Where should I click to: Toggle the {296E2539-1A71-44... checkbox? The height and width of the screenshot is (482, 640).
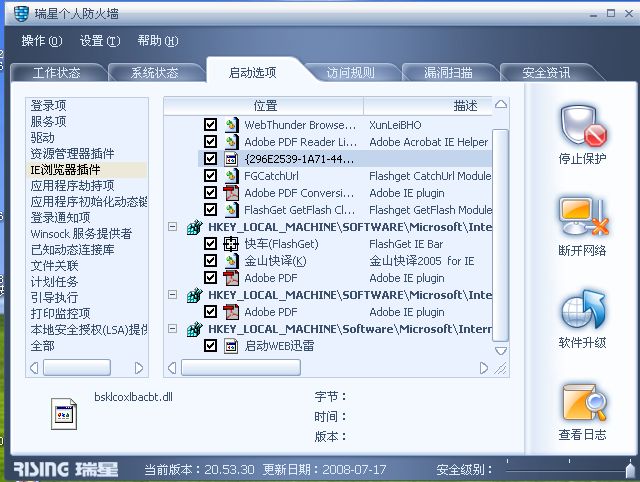click(210, 159)
